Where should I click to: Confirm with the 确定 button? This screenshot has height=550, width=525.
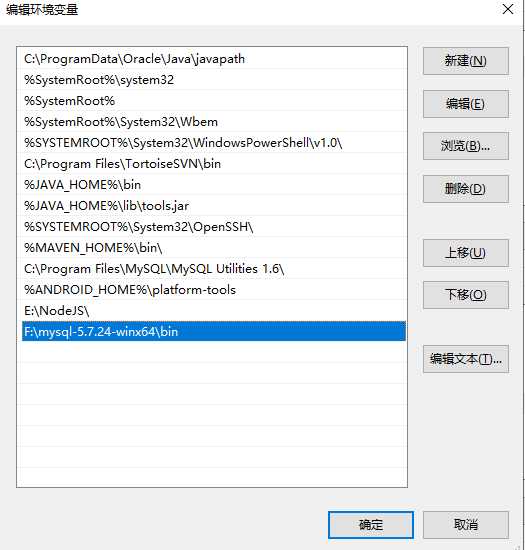point(371,525)
